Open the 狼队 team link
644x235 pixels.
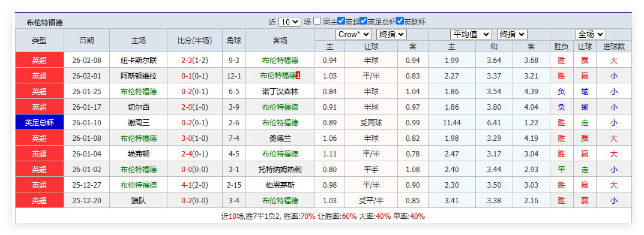(x=139, y=201)
